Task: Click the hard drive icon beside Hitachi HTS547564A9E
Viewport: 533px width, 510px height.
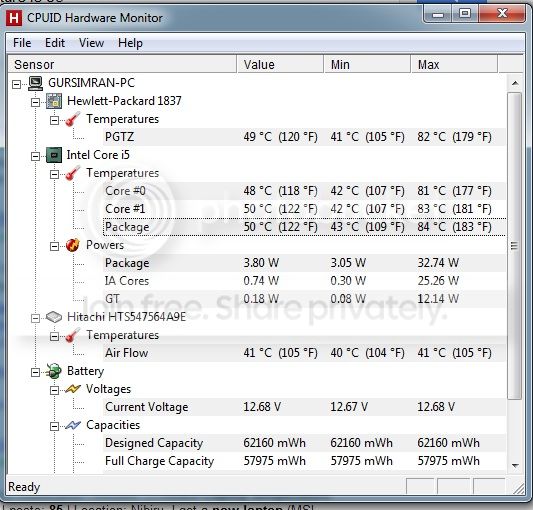Action: (x=54, y=317)
